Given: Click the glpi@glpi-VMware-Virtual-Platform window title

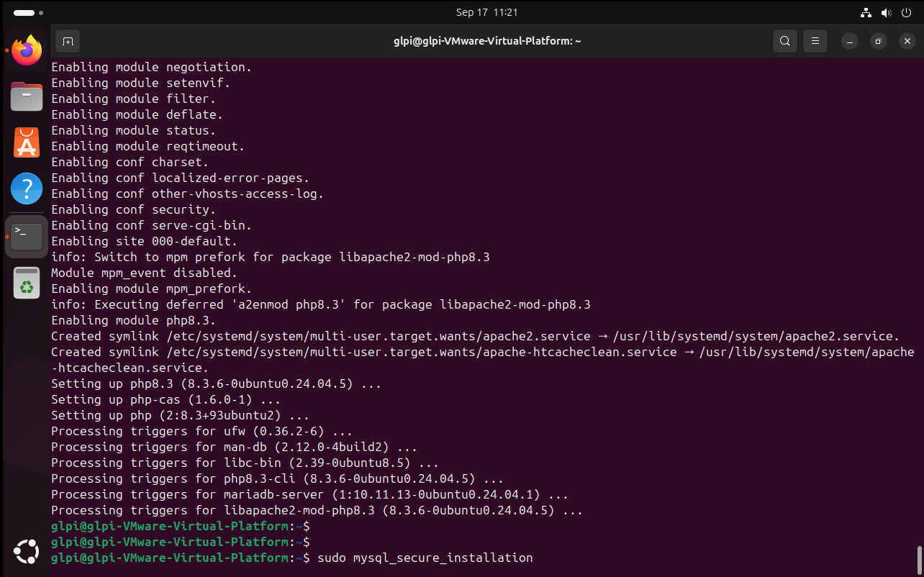Looking at the screenshot, I should click(x=487, y=41).
